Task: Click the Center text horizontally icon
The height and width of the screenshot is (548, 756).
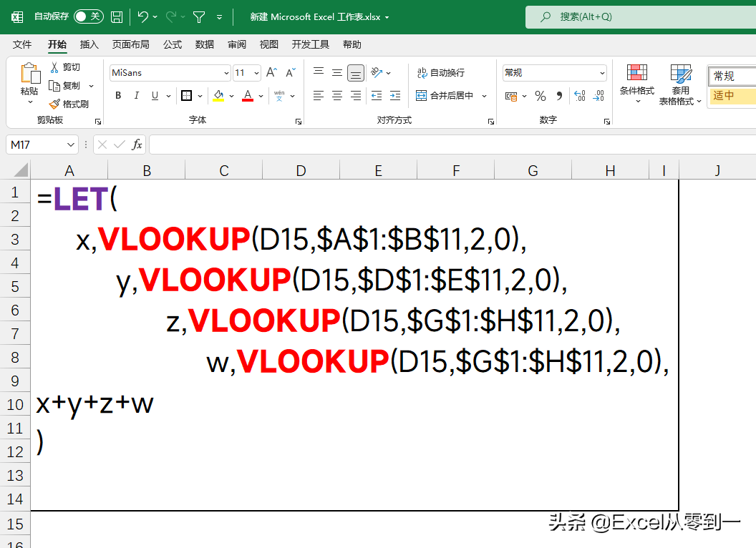Action: 337,95
